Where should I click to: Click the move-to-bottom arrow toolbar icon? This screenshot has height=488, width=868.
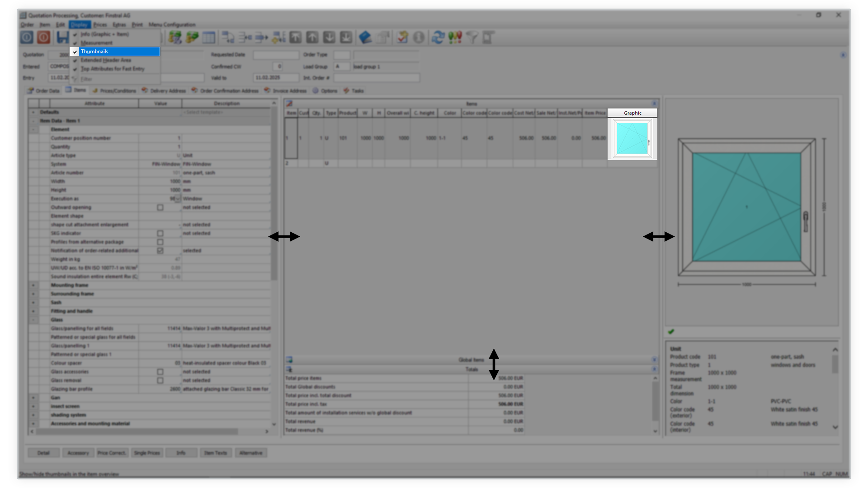click(346, 37)
